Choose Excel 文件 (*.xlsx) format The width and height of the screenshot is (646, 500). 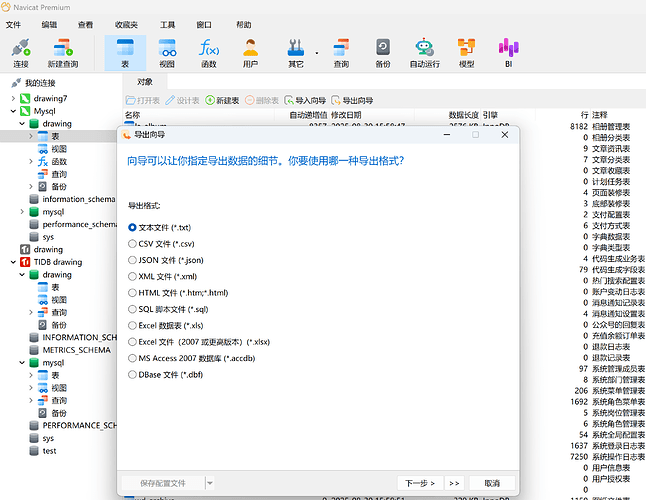pyautogui.click(x=199, y=342)
